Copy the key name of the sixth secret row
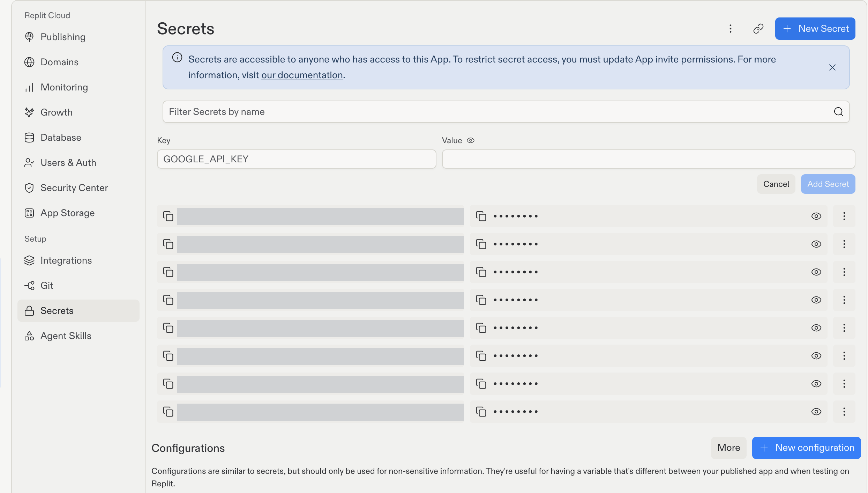 coord(168,356)
